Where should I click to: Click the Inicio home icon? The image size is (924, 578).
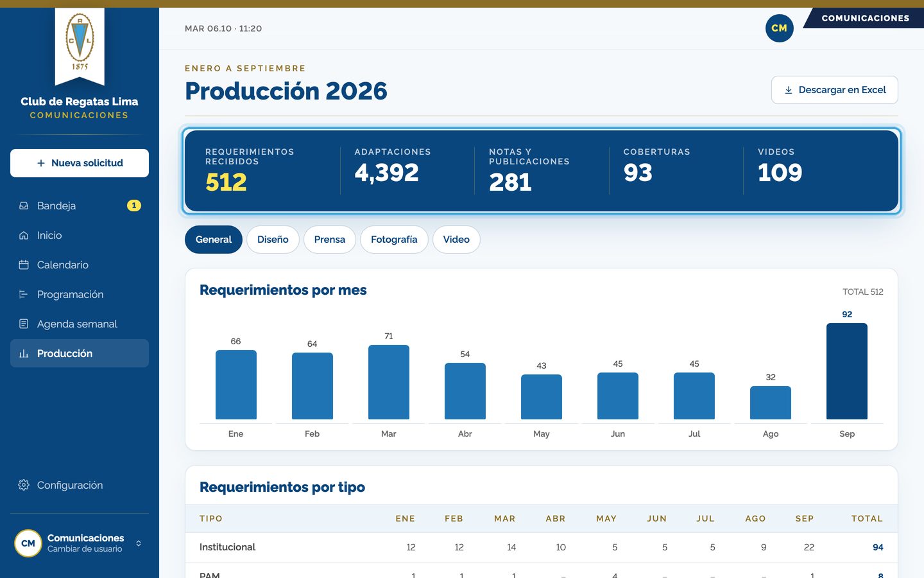coord(24,235)
